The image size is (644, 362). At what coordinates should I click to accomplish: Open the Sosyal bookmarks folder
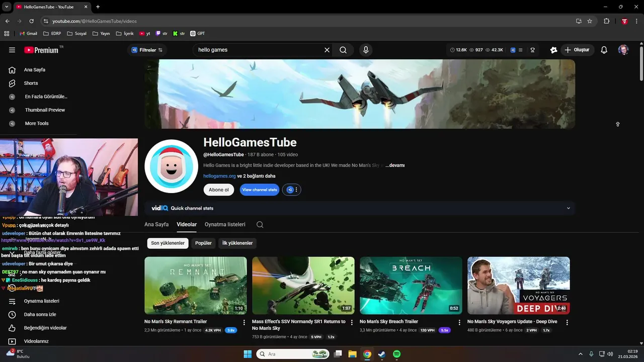pyautogui.click(x=76, y=34)
